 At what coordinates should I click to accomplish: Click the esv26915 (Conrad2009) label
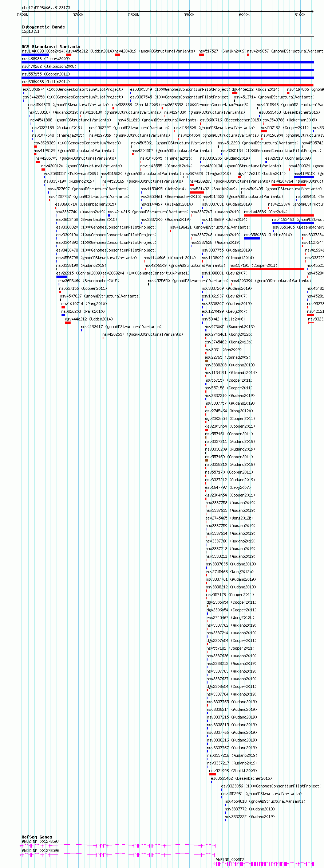tap(79, 273)
